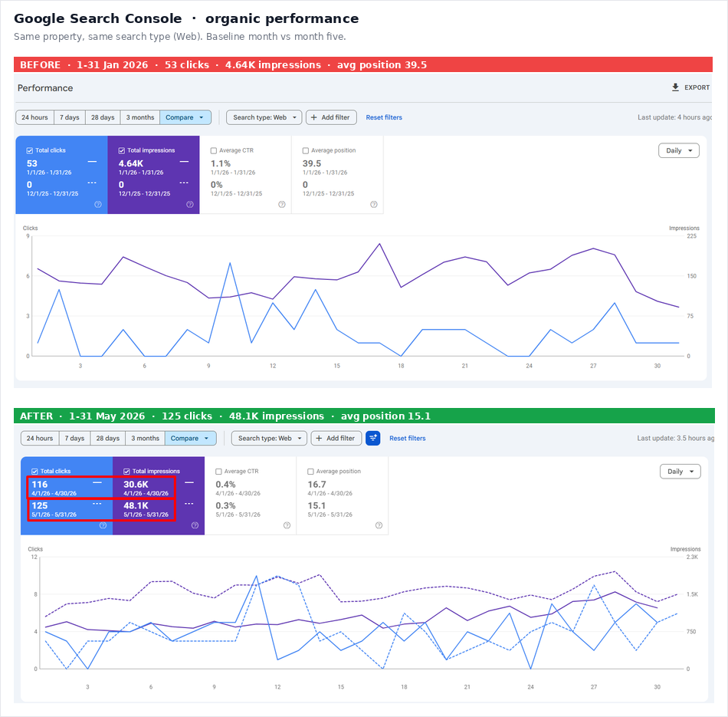Image resolution: width=728 pixels, height=717 pixels.
Task: Click the 0.4% average CTR value
Action: (x=225, y=484)
